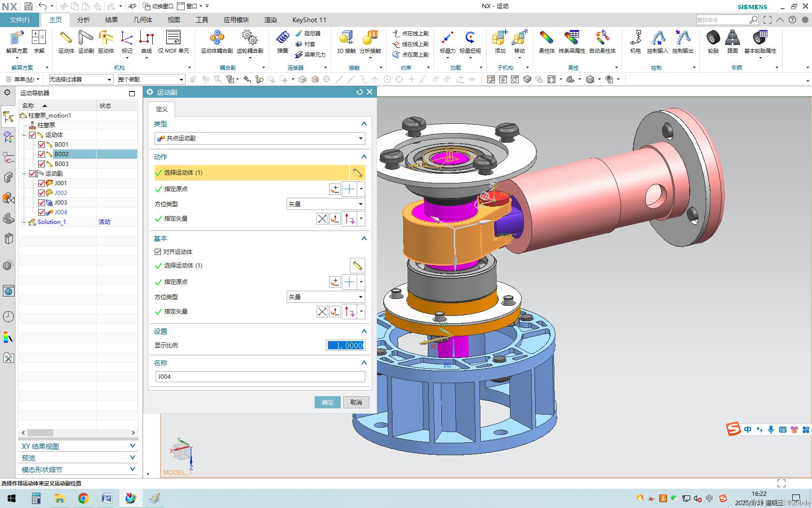The height and width of the screenshot is (508, 812).
Task: Toggle J001 joint checkbox
Action: pyautogui.click(x=42, y=183)
